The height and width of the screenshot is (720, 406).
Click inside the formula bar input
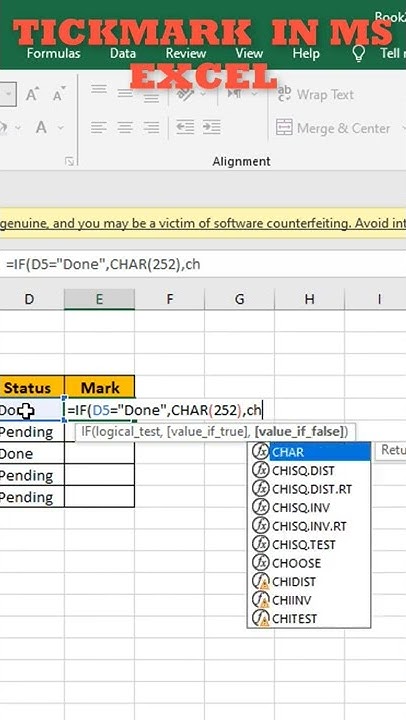point(203,264)
